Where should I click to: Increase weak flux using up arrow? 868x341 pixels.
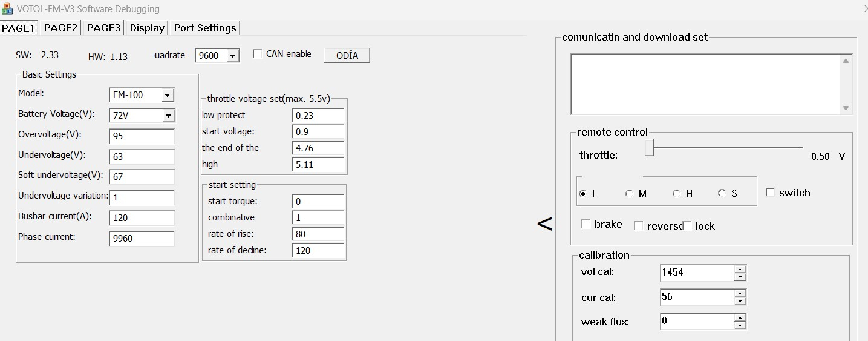[740, 317]
